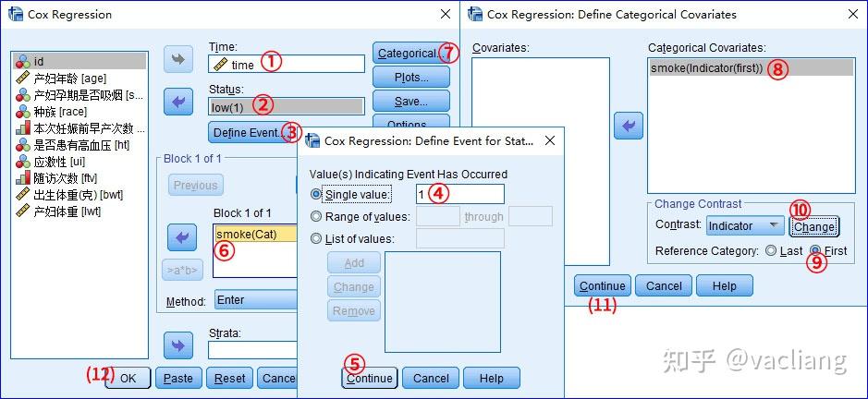Click the arrow button beside the Block covariates list
Image resolution: width=868 pixels, height=399 pixels.
tap(182, 237)
